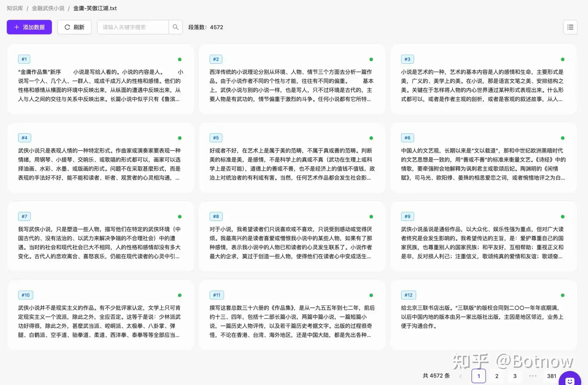The width and height of the screenshot is (588, 385).
Task: Click the keyword search input field
Action: click(x=133, y=27)
